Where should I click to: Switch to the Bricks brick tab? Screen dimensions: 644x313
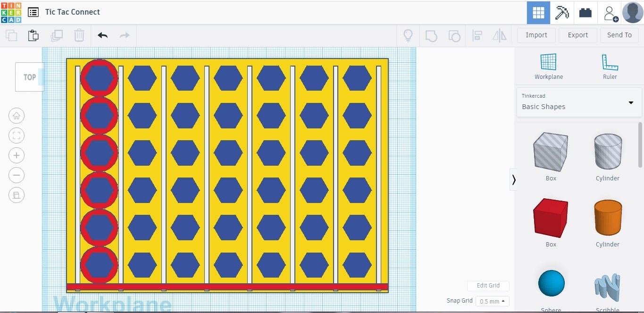585,12
